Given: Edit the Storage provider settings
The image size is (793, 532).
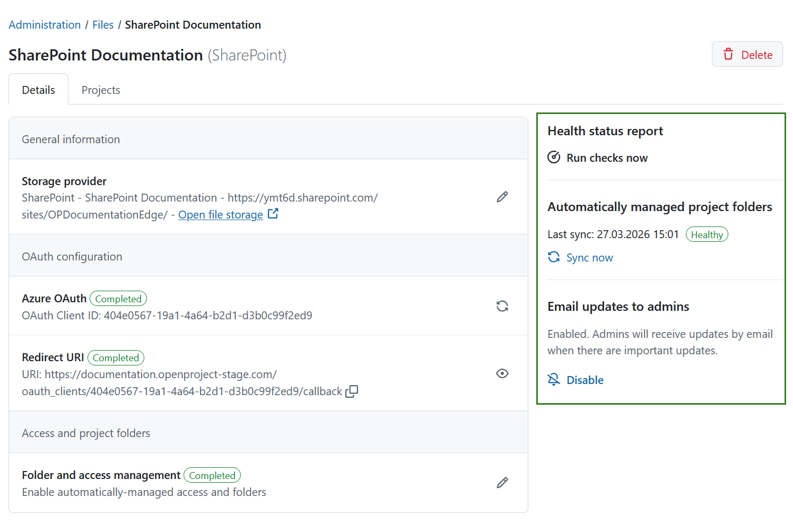Looking at the screenshot, I should pos(502,197).
